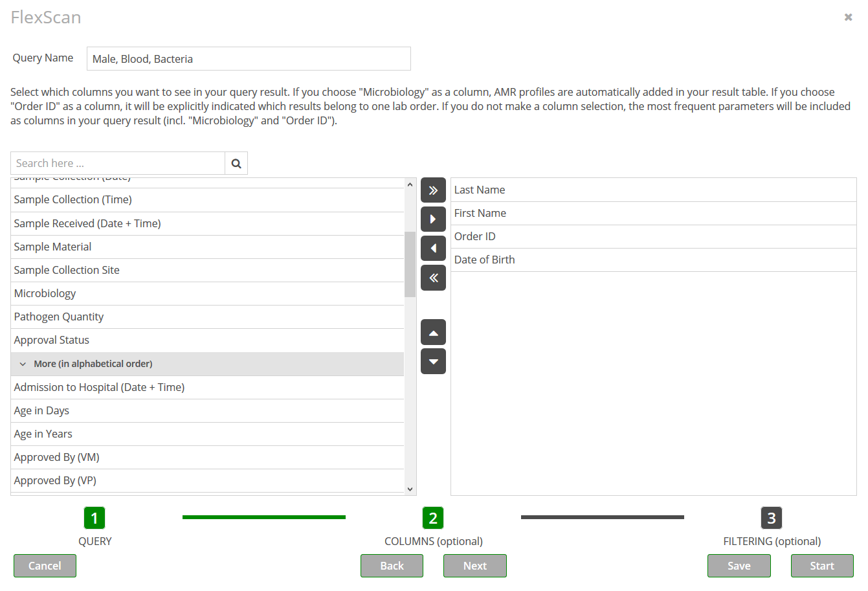
Task: Click the Next button
Action: [x=474, y=566]
